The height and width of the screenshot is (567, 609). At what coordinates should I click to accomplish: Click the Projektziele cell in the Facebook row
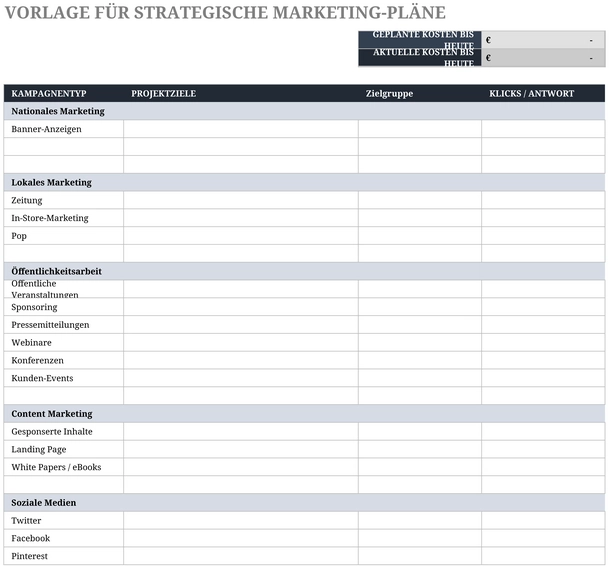click(241, 538)
